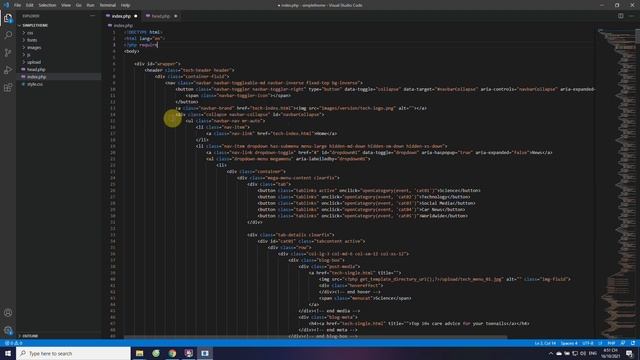Expand the images folder
Image resolution: width=640 pixels, height=360 pixels.
[34, 47]
